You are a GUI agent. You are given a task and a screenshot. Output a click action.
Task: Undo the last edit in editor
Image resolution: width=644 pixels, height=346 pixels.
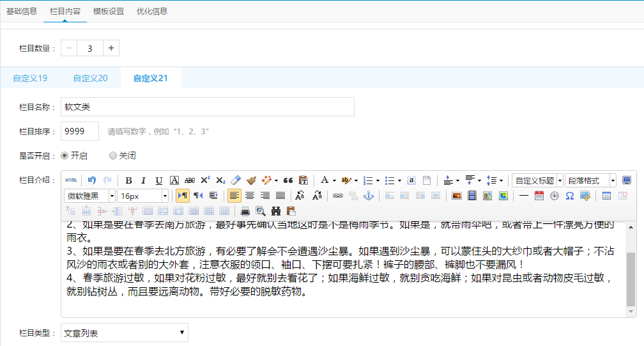click(x=92, y=180)
